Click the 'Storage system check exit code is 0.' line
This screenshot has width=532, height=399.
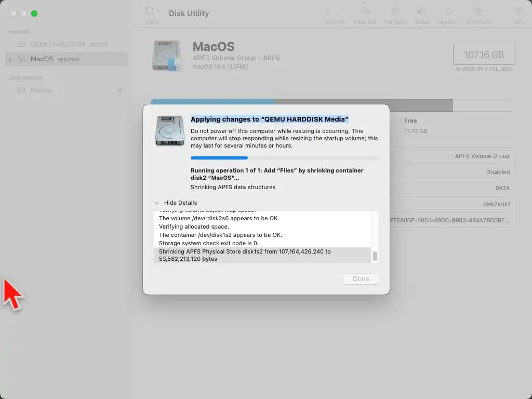coord(208,243)
